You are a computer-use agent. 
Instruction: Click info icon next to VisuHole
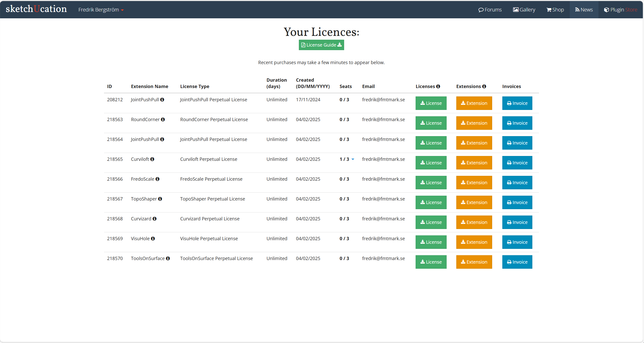[153, 239]
